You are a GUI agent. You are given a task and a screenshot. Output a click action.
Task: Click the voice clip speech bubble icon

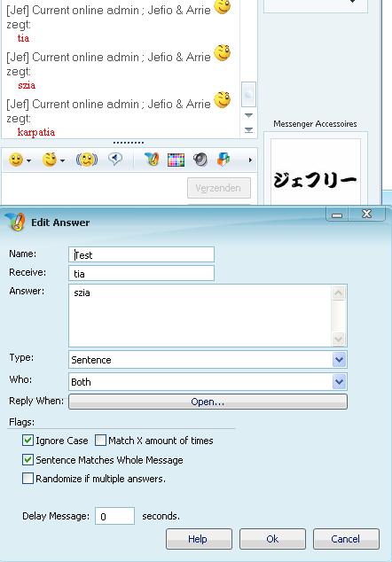coord(115,159)
